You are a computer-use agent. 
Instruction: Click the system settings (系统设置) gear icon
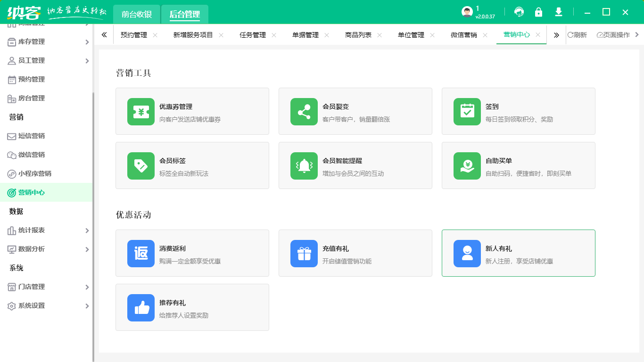click(x=12, y=306)
